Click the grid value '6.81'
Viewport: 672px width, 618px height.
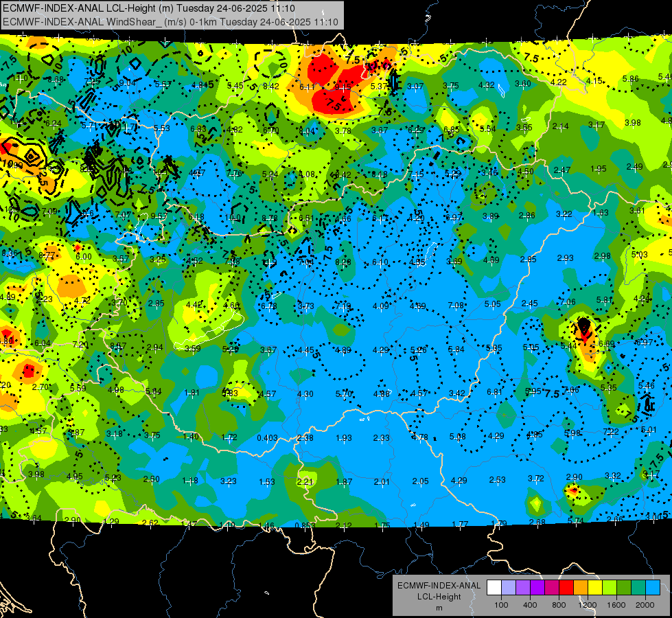494,392
